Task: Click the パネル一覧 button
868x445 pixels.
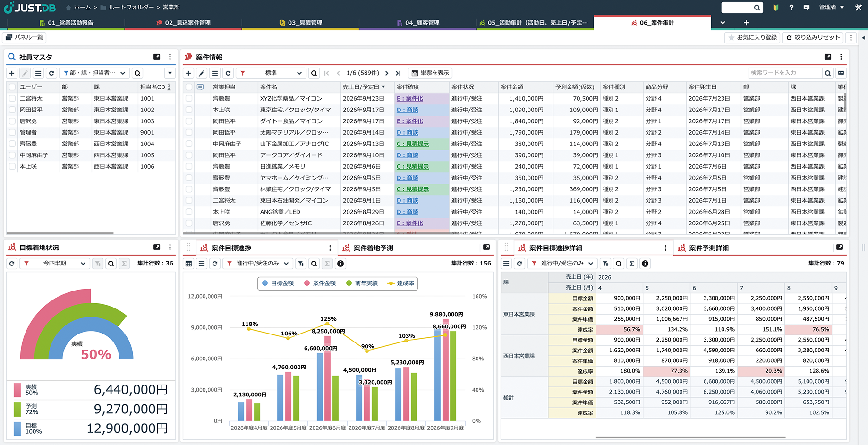Action: point(24,37)
